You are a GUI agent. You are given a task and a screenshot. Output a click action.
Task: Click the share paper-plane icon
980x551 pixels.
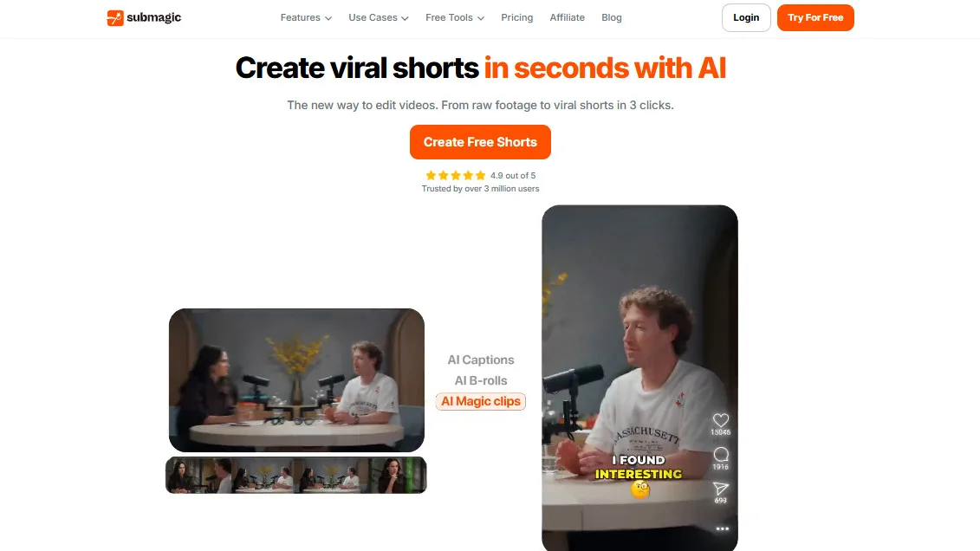coord(721,489)
